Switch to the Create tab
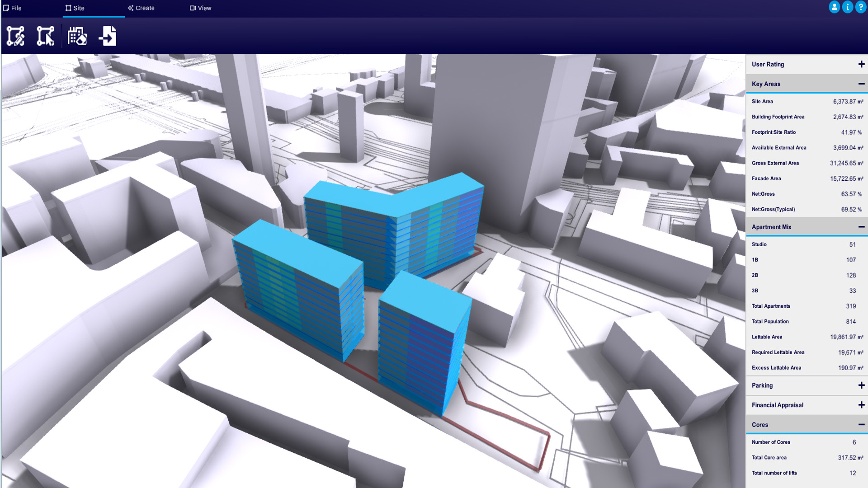 [x=141, y=8]
